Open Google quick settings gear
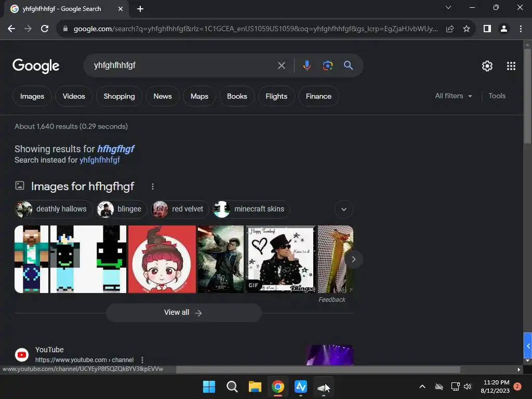Image resolution: width=532 pixels, height=399 pixels. [x=487, y=66]
